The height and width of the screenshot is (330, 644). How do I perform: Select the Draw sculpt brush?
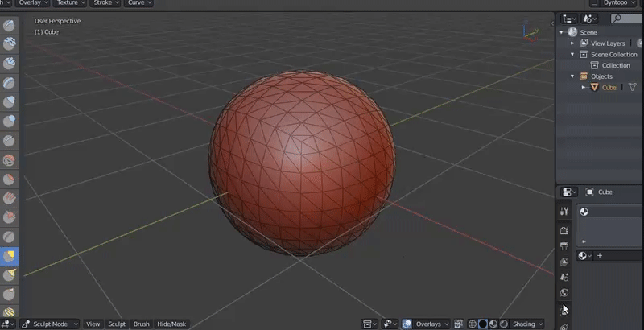point(9,26)
